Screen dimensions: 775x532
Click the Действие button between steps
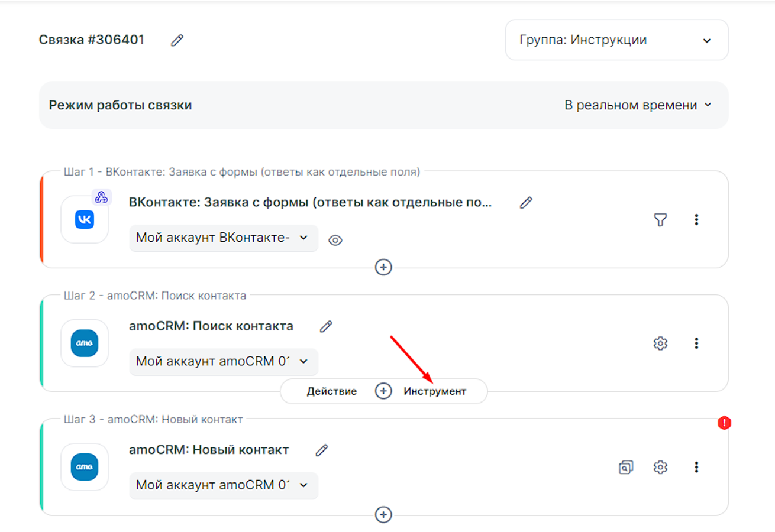[x=331, y=391]
